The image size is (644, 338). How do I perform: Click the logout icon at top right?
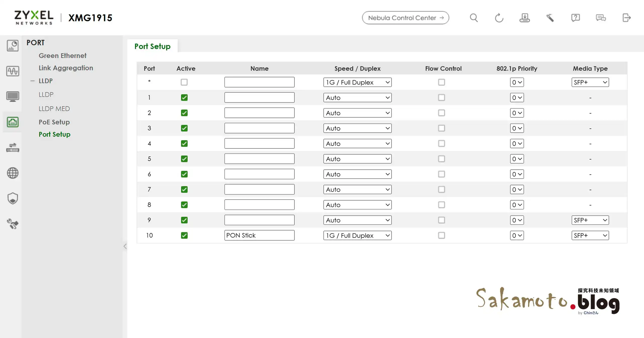coord(626,18)
